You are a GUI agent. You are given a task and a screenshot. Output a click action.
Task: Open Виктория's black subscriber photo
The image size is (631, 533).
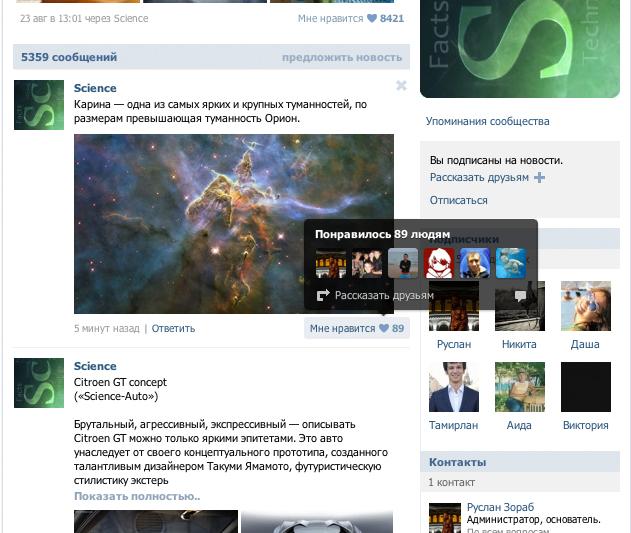click(586, 387)
